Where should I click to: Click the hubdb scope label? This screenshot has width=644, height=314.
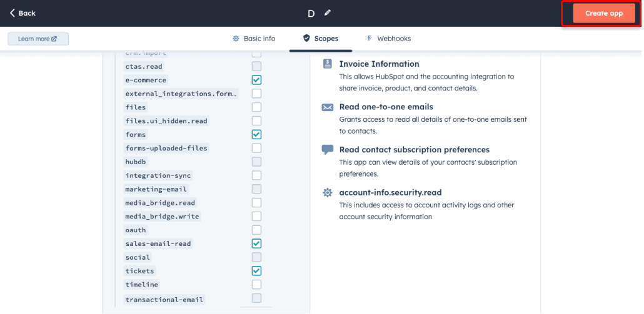pos(136,162)
